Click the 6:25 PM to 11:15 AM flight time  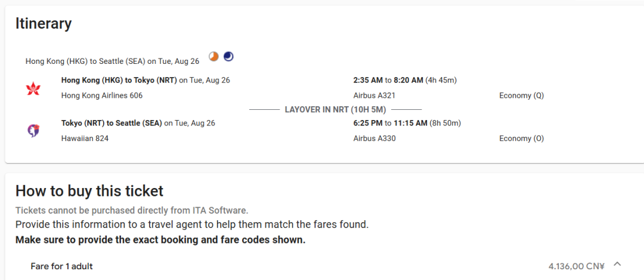click(390, 123)
